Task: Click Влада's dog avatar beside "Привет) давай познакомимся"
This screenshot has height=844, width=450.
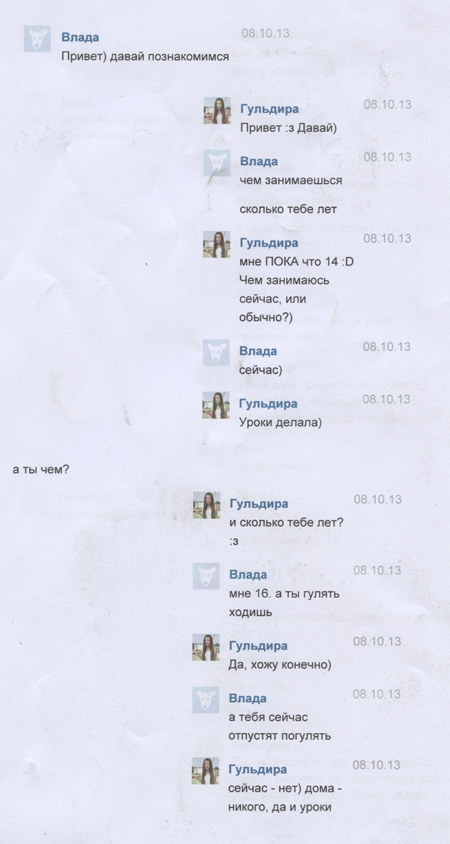Action: click(37, 39)
